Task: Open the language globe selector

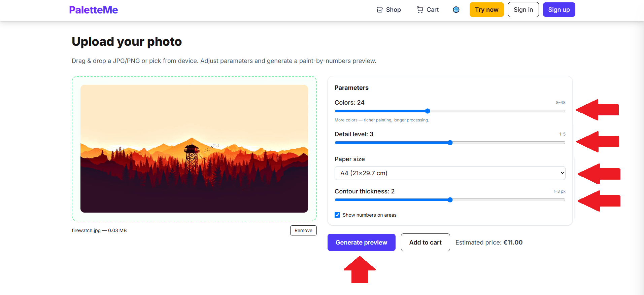Action: pyautogui.click(x=456, y=10)
